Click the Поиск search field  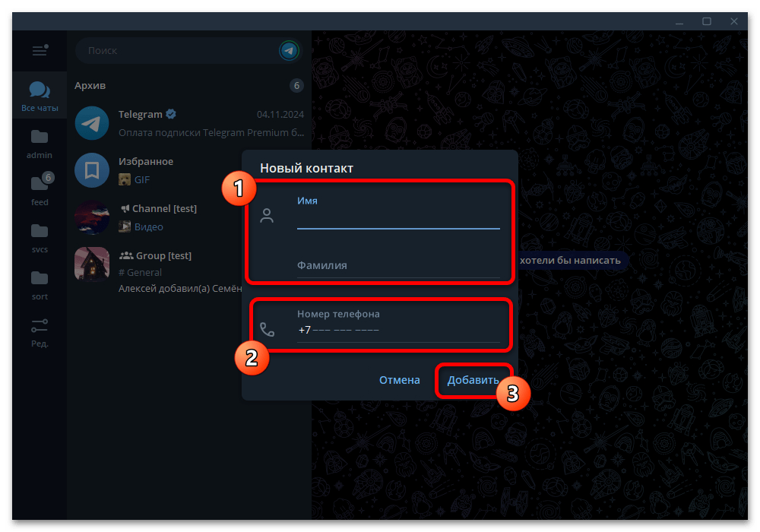(x=179, y=51)
